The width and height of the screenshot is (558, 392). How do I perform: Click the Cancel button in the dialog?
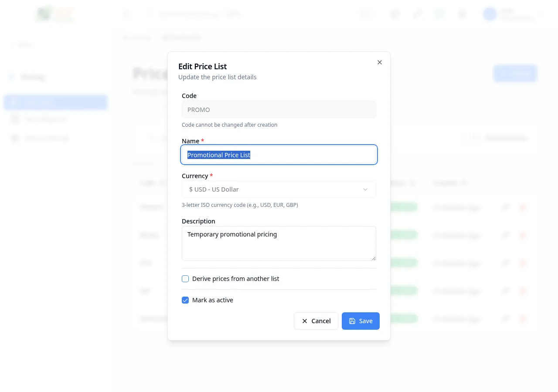(x=316, y=321)
